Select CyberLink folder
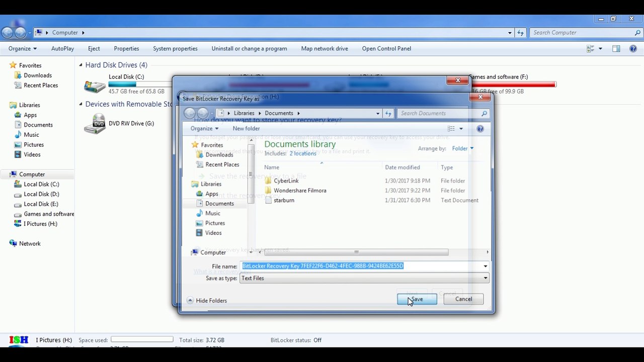The width and height of the screenshot is (644, 362). (286, 180)
